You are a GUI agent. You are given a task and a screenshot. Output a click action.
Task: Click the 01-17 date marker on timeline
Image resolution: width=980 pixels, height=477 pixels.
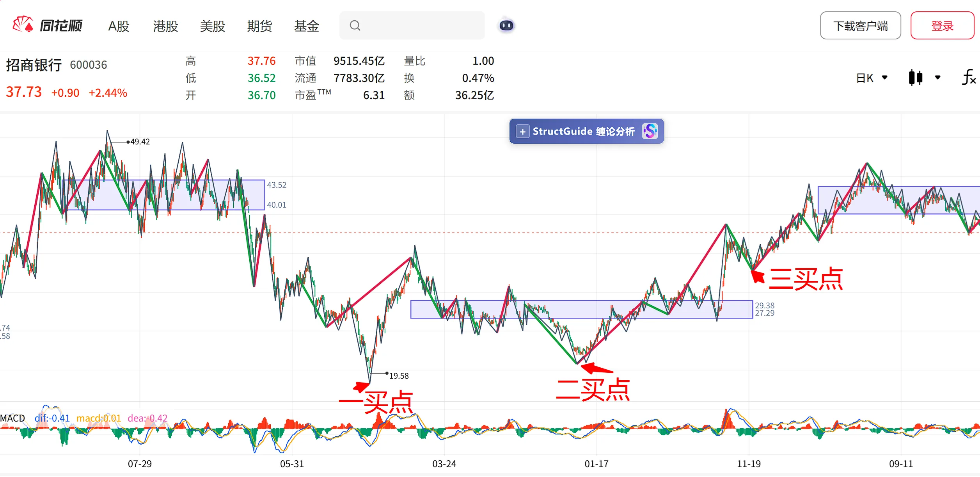(596, 464)
